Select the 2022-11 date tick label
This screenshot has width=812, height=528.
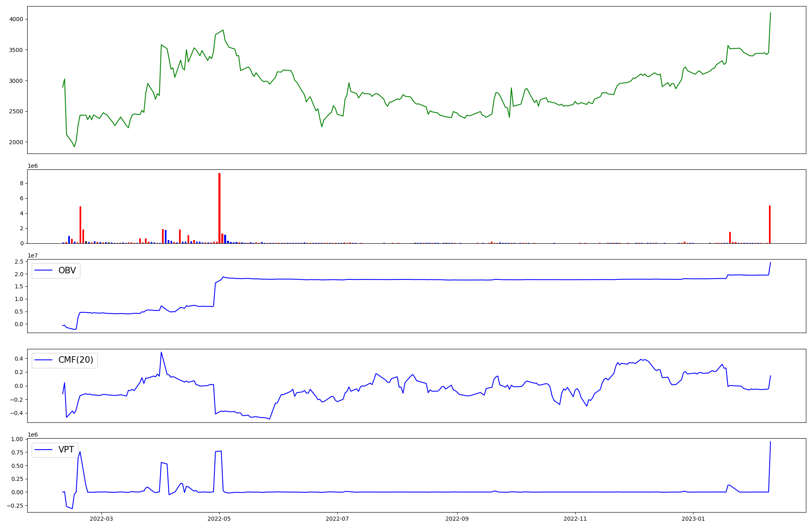[575, 519]
